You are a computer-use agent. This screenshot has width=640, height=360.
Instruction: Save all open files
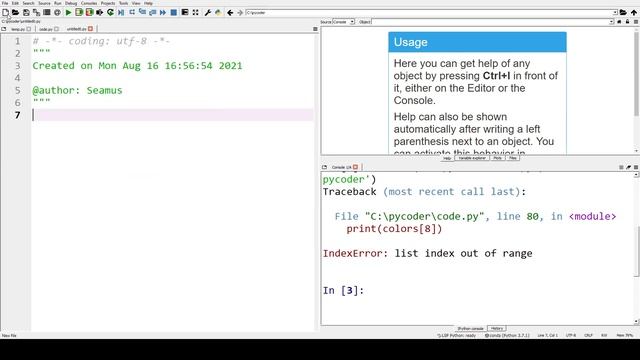[36, 13]
